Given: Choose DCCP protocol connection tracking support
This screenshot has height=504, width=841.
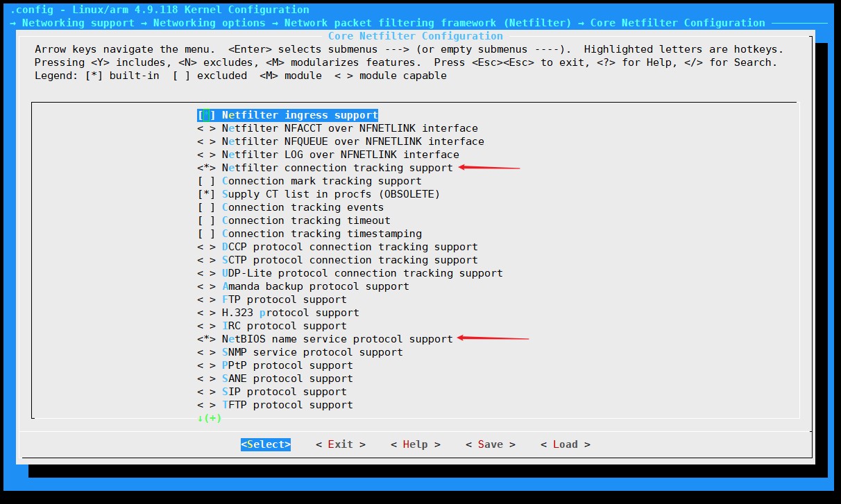Looking at the screenshot, I should [349, 247].
